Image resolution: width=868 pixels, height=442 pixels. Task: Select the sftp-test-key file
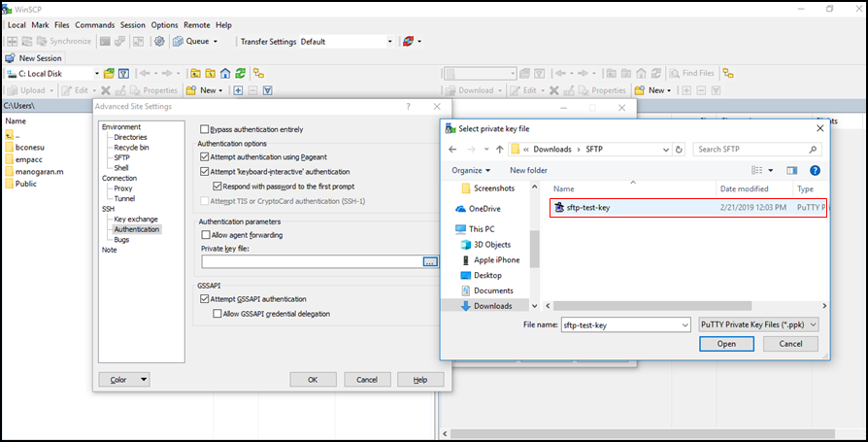[688, 208]
